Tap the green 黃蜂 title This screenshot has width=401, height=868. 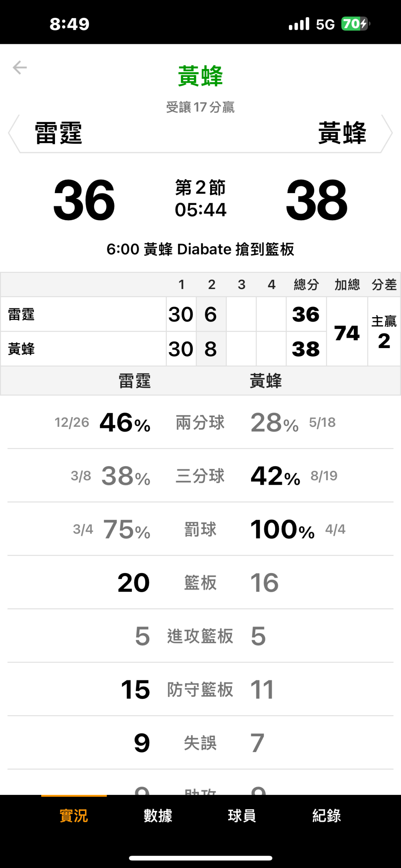click(x=200, y=76)
